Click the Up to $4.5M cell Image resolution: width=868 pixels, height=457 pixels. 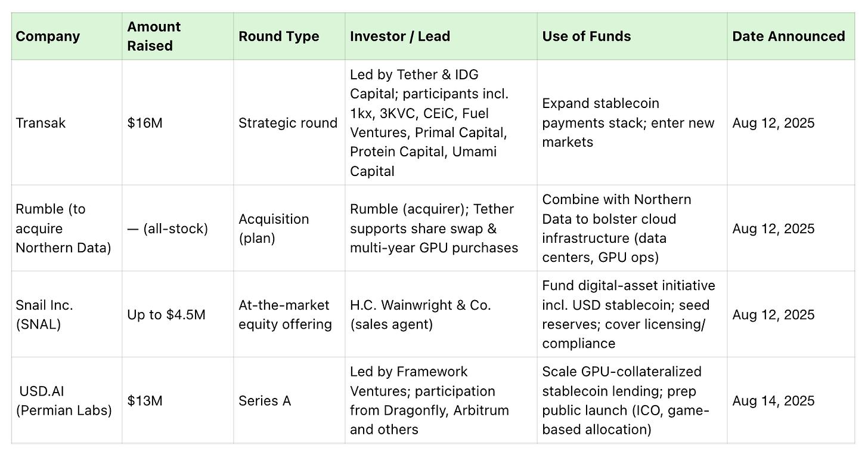click(166, 314)
